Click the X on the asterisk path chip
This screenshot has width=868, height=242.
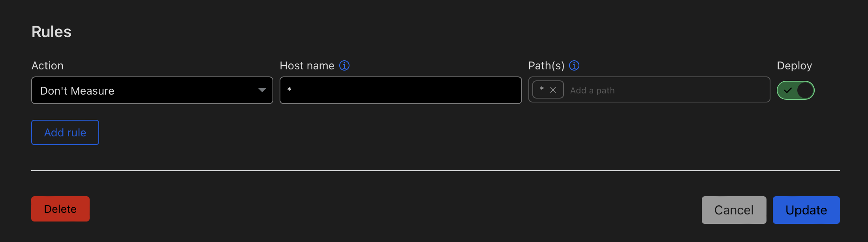553,89
